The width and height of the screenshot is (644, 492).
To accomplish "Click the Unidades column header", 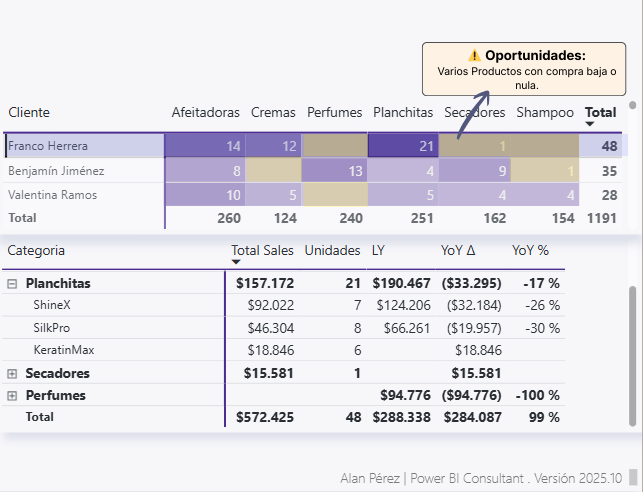I will 333,250.
